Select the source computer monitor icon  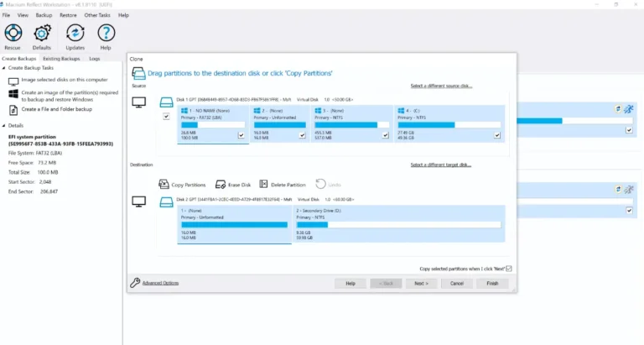click(x=139, y=102)
